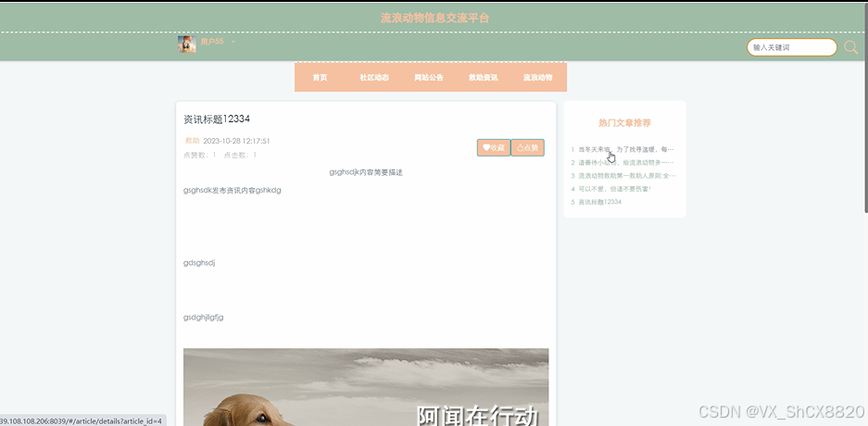This screenshot has width=868, height=426.
Task: Click the 收藏 favorite button
Action: [494, 148]
